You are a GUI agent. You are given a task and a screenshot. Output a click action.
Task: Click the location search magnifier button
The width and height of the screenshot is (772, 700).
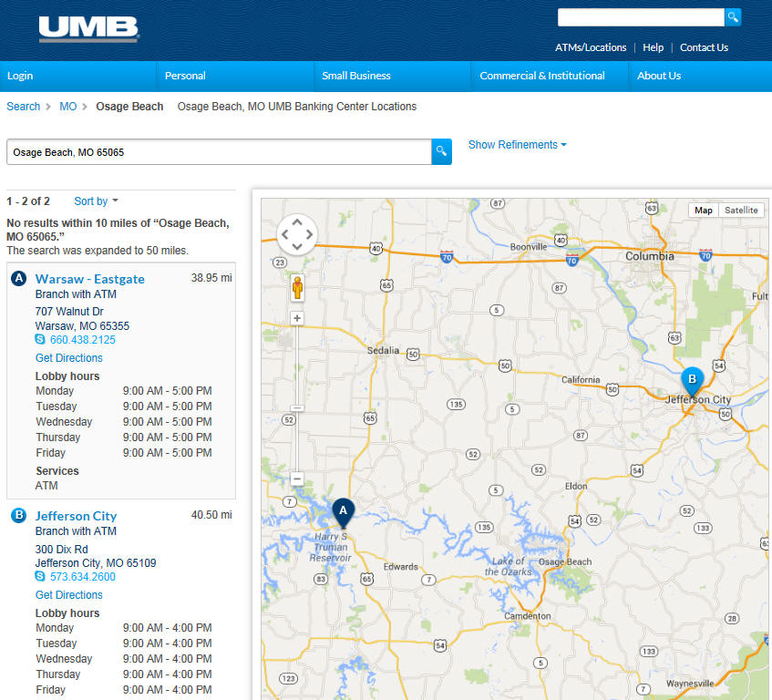(442, 151)
